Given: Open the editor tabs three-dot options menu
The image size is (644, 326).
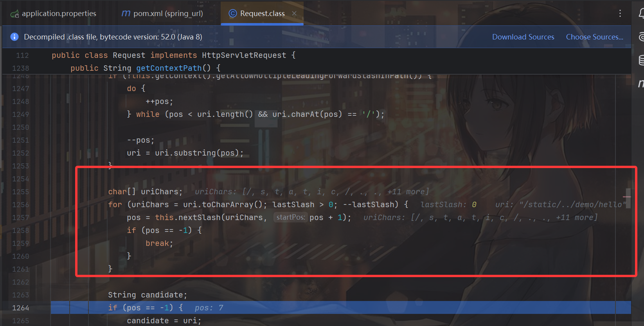Looking at the screenshot, I should 620,13.
